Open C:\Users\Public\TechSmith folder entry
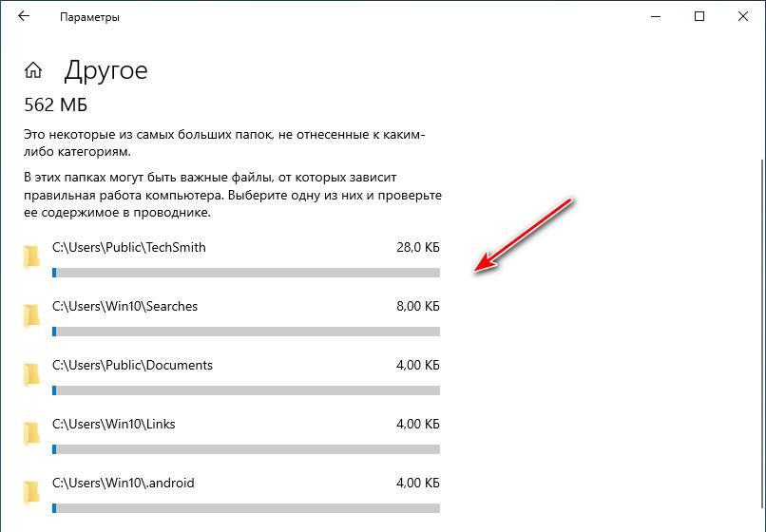 [x=232, y=259]
